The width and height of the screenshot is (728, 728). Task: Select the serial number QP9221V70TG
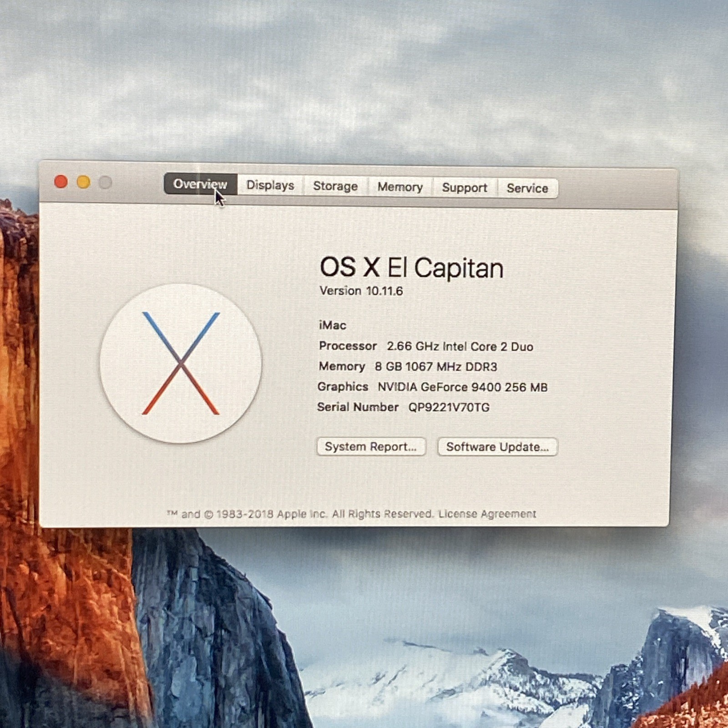[x=449, y=407]
